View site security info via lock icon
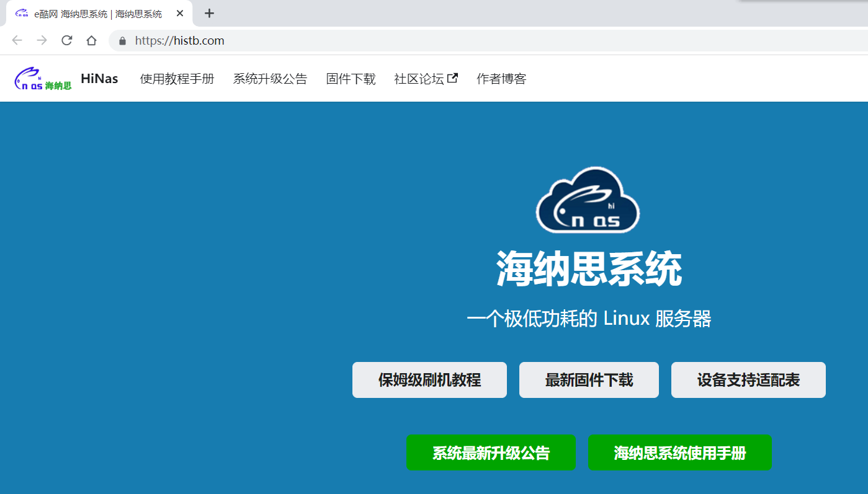The height and width of the screenshot is (494, 868). 122,41
